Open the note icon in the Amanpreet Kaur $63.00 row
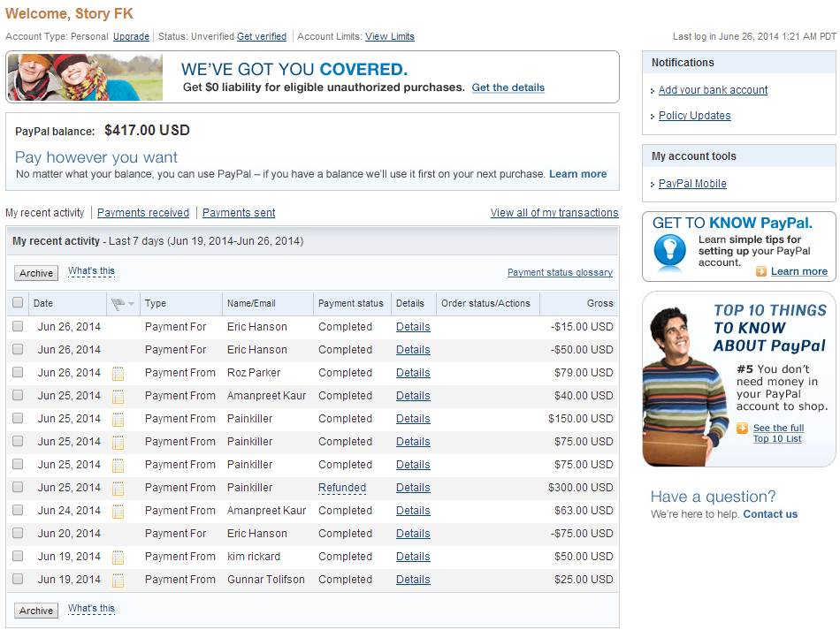Image resolution: width=840 pixels, height=630 pixels. (118, 512)
